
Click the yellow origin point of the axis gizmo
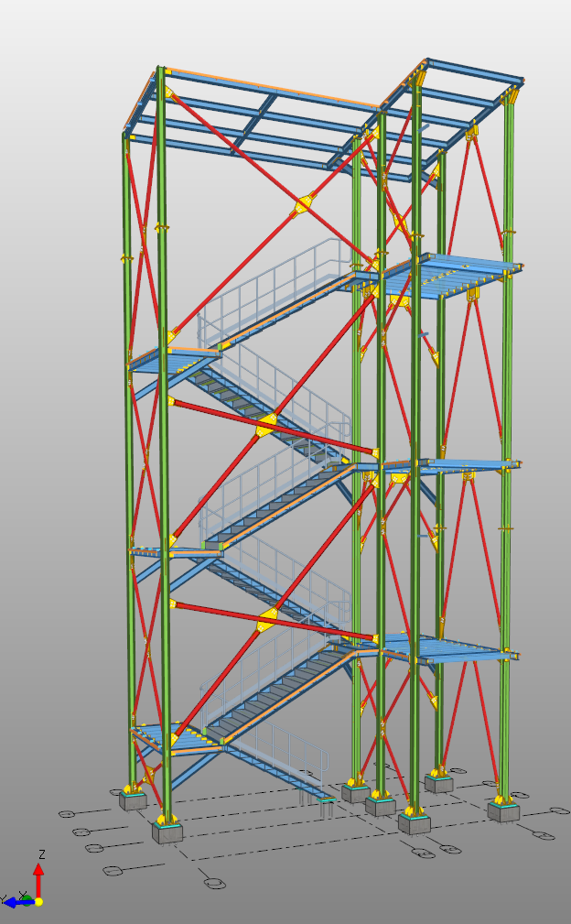[38, 902]
